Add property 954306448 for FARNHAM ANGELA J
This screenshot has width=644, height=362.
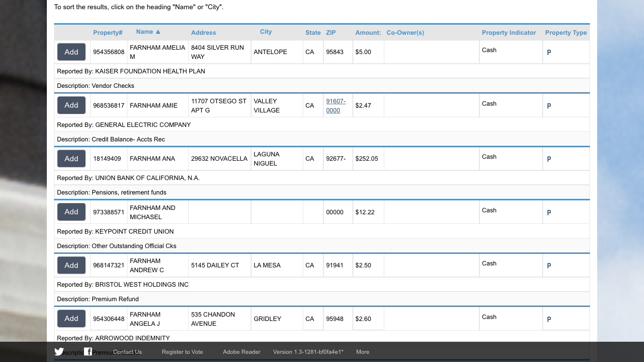71,319
